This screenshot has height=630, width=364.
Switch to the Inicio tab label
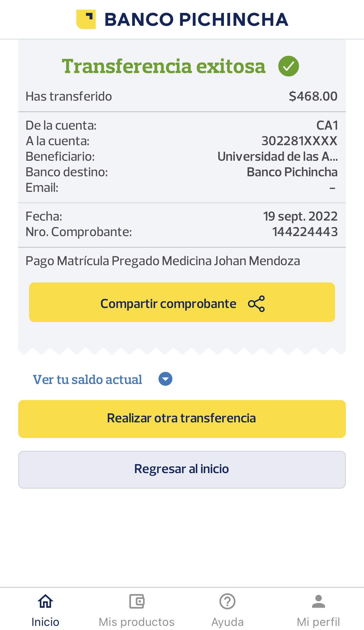click(45, 622)
